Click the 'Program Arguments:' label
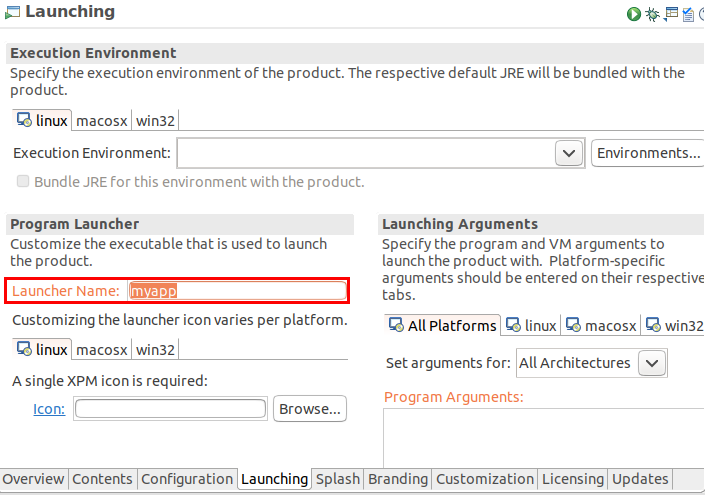This screenshot has height=495, width=705. (x=454, y=397)
